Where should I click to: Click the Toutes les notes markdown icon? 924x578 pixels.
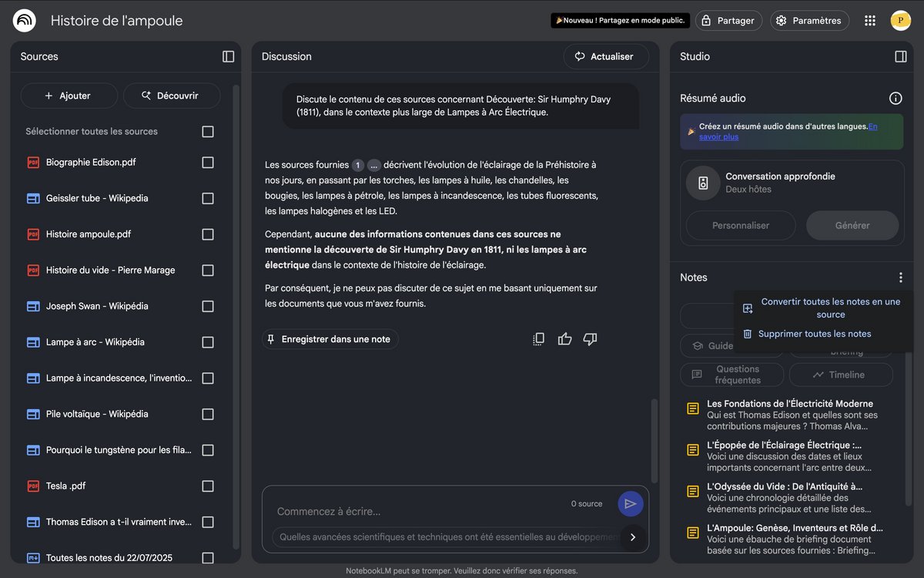click(33, 558)
